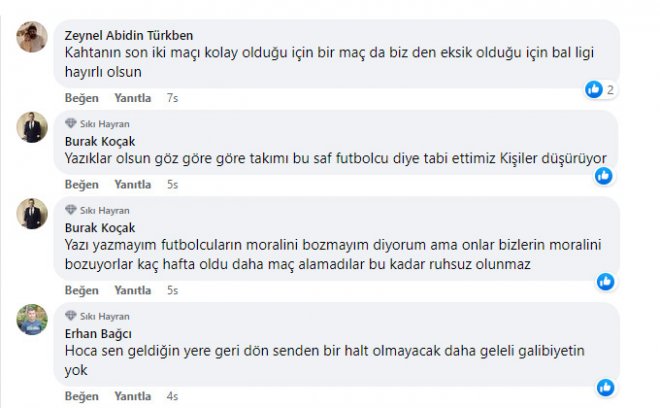Click Beğen under the 'Yazıklar olsun' comment
The height and width of the screenshot is (408, 660).
82,184
